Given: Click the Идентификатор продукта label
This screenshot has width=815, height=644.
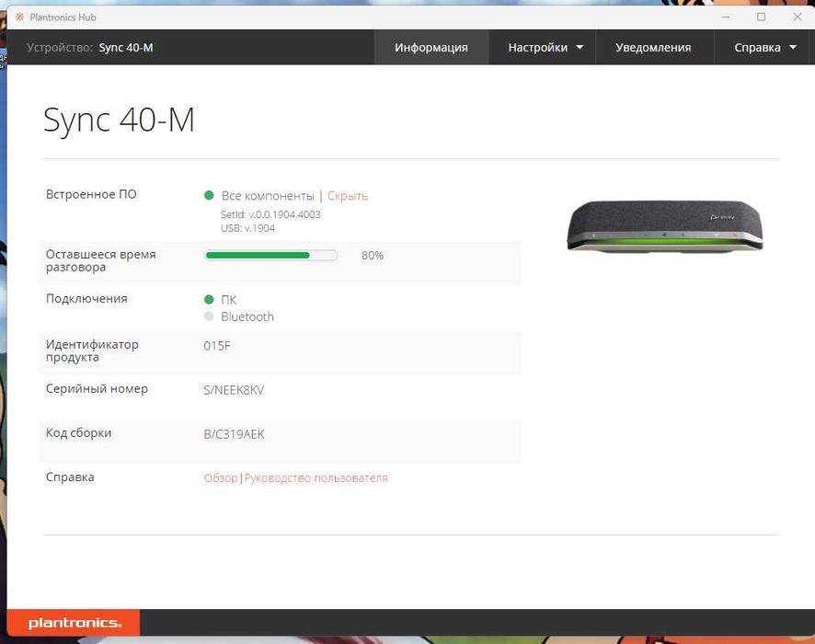Looking at the screenshot, I should coord(92,351).
